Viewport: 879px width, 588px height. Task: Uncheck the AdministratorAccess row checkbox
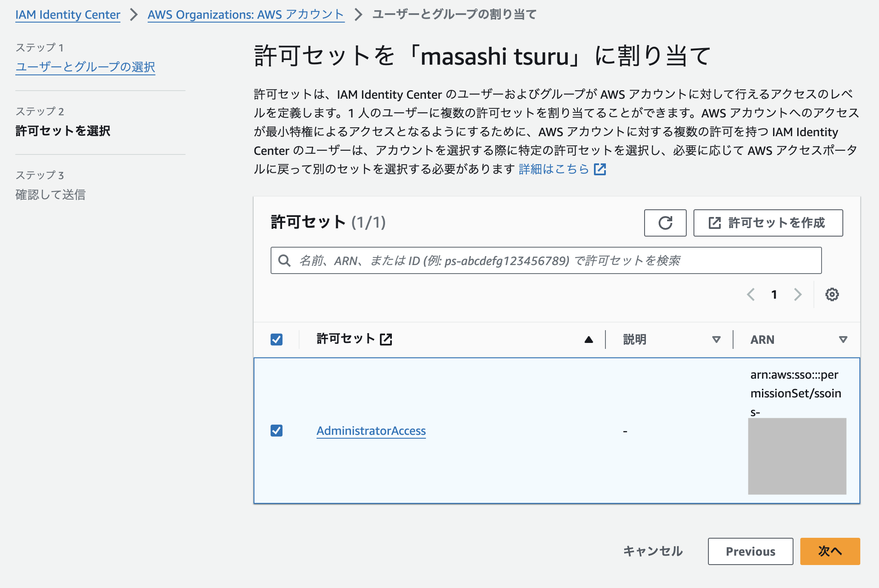tap(277, 431)
